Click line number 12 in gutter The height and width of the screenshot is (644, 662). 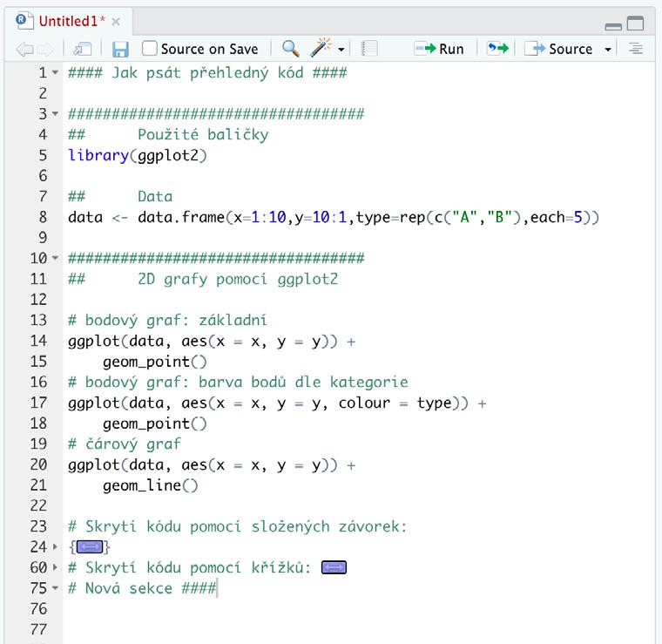point(38,300)
